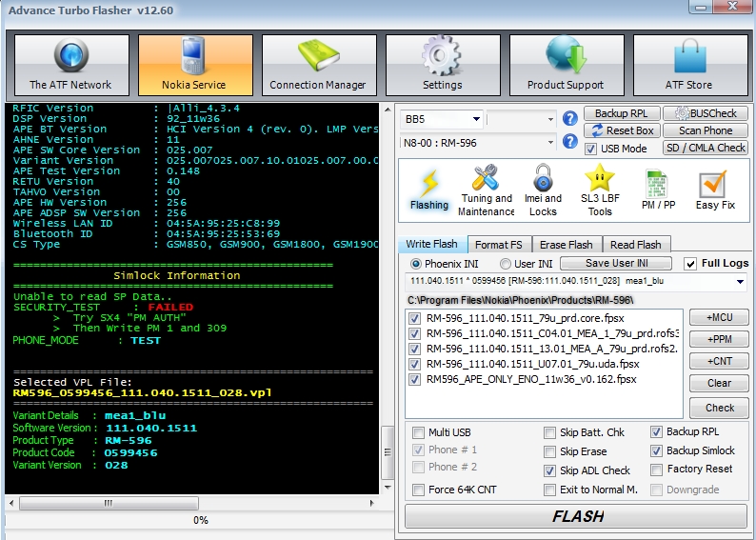Click the Reset Box button

622,130
